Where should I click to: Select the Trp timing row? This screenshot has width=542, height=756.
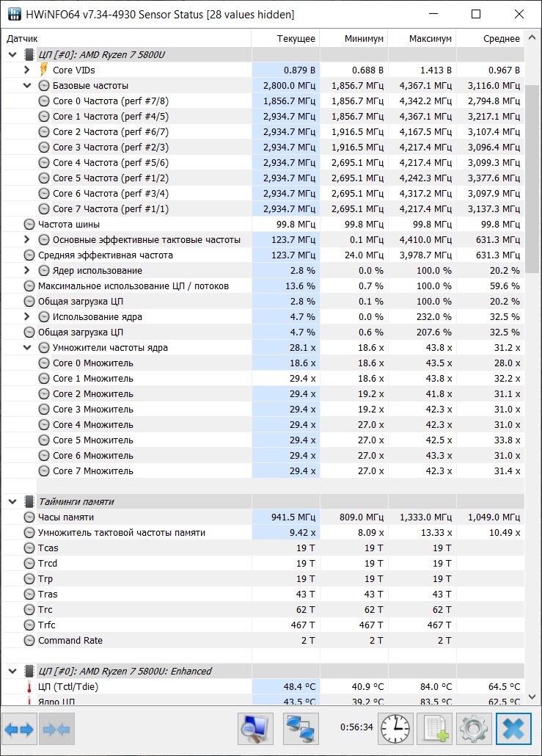(263, 578)
